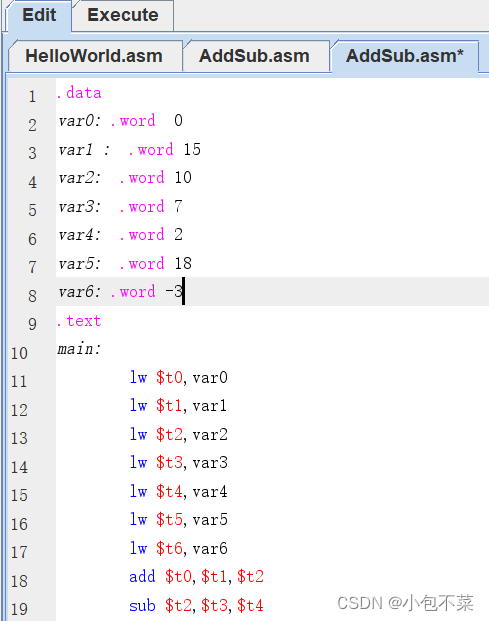Click the value 10 of var2
489x621 pixels.
tap(183, 178)
